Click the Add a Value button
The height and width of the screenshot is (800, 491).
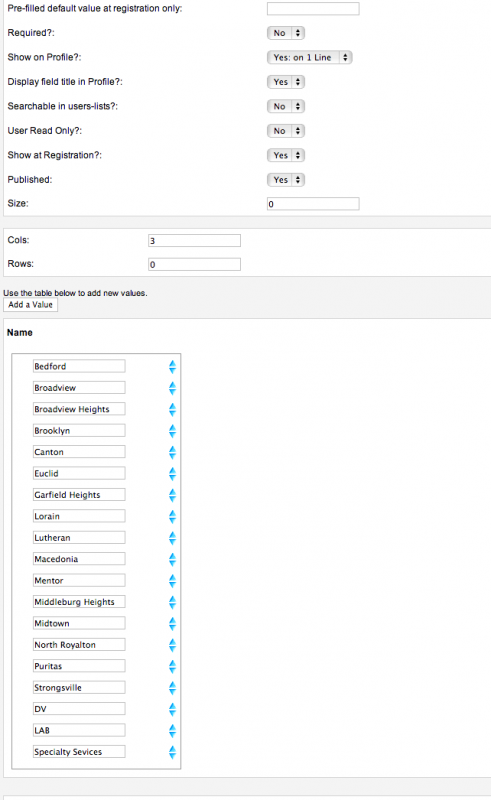click(x=31, y=305)
